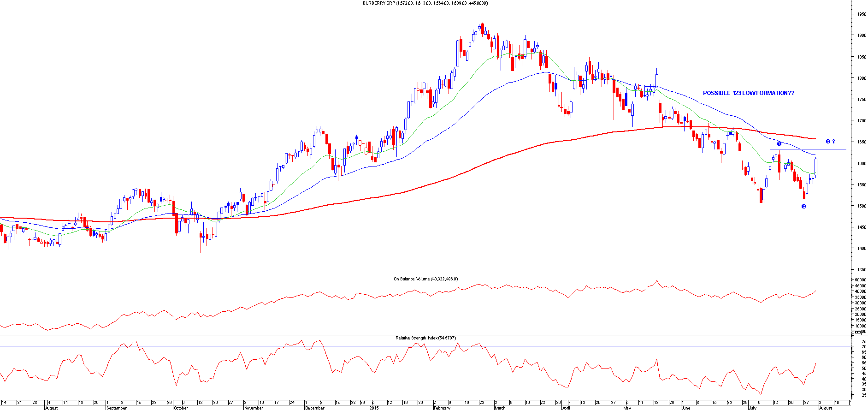
Task: Click the November label on the date axis
Action: [254, 408]
